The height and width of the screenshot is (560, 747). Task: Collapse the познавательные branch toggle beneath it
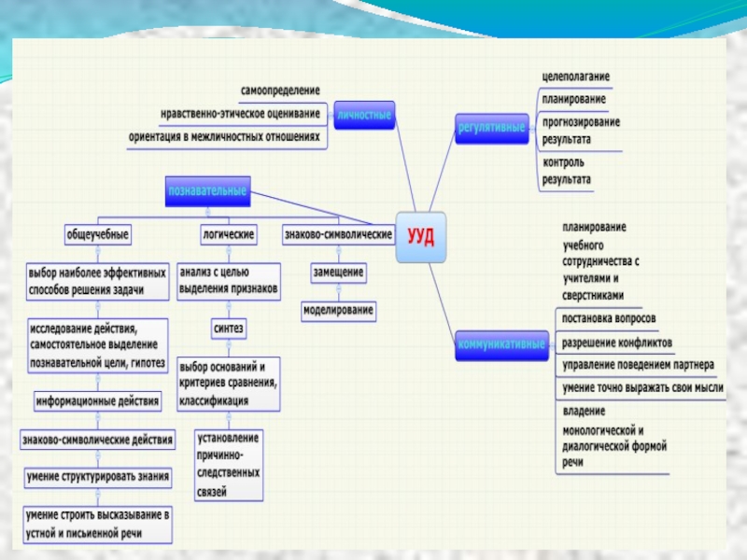[207, 211]
